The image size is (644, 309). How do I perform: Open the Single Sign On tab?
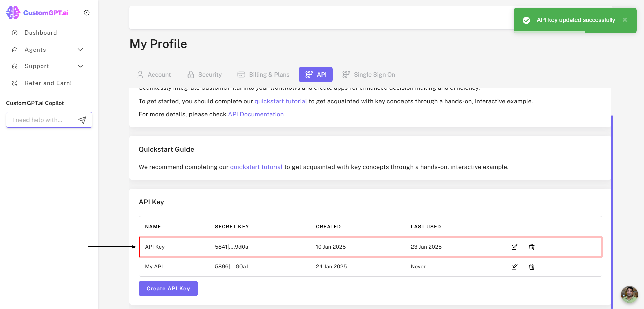(x=369, y=75)
